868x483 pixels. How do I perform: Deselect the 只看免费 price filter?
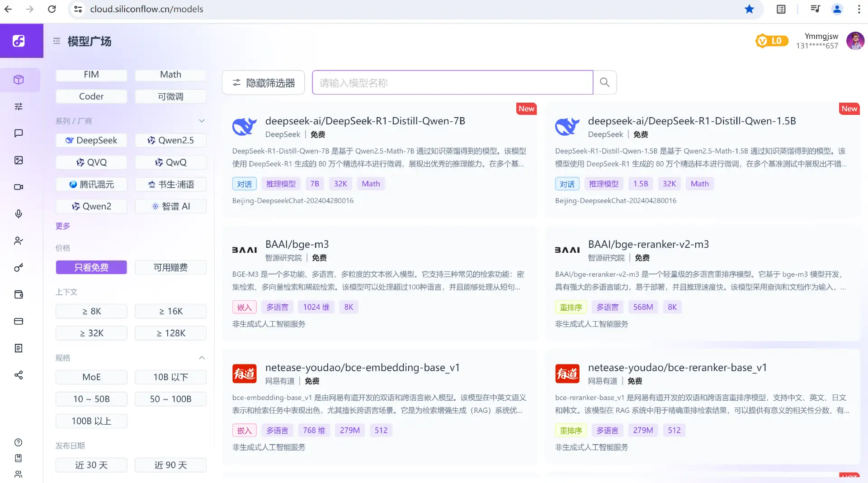[91, 267]
